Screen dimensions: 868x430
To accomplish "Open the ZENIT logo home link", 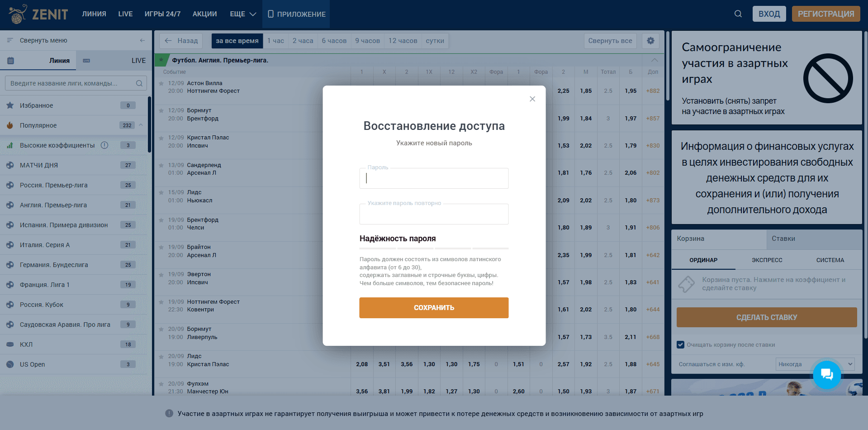I will tap(38, 14).
